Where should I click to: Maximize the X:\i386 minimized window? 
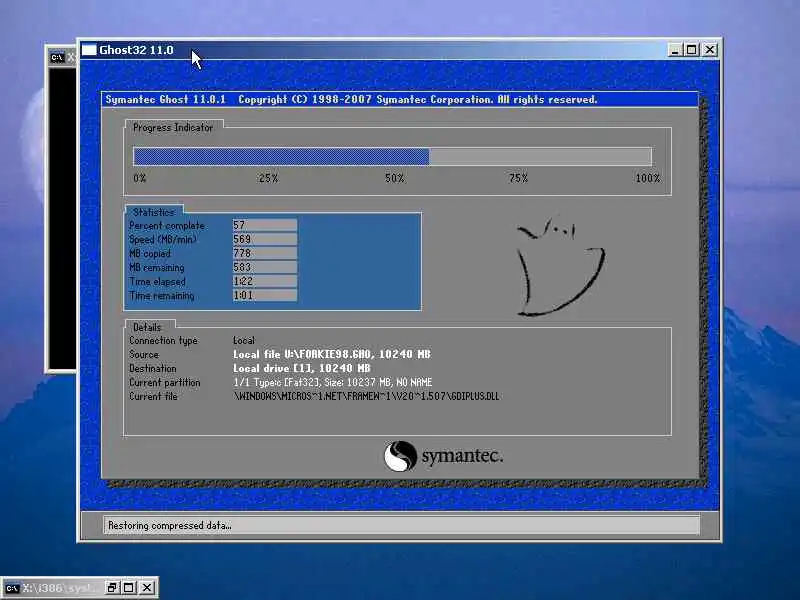129,588
